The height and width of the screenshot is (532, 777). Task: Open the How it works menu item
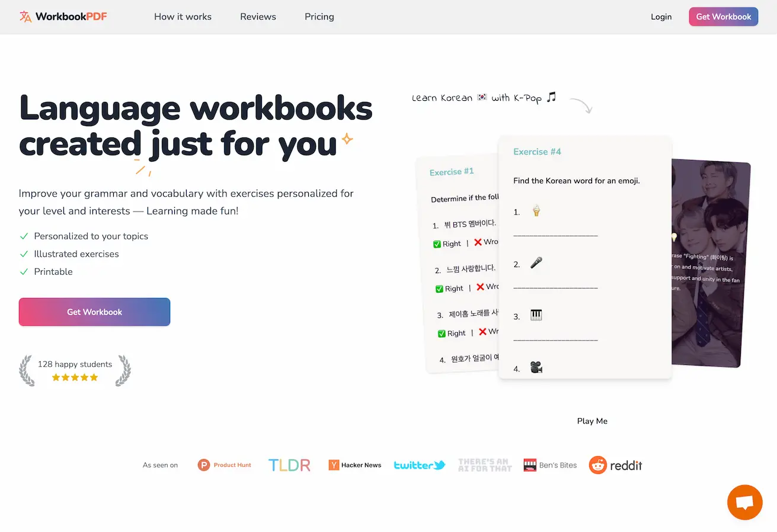point(183,17)
